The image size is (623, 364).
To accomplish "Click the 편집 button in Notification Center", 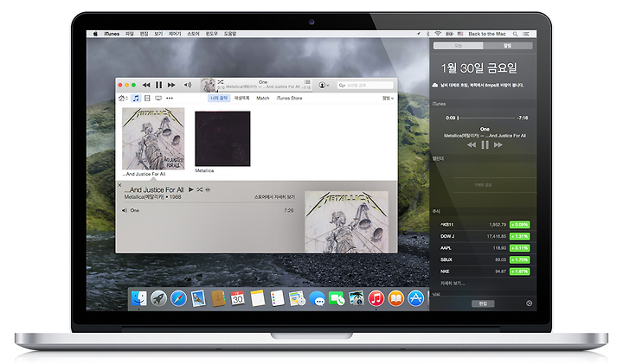I will click(x=483, y=303).
